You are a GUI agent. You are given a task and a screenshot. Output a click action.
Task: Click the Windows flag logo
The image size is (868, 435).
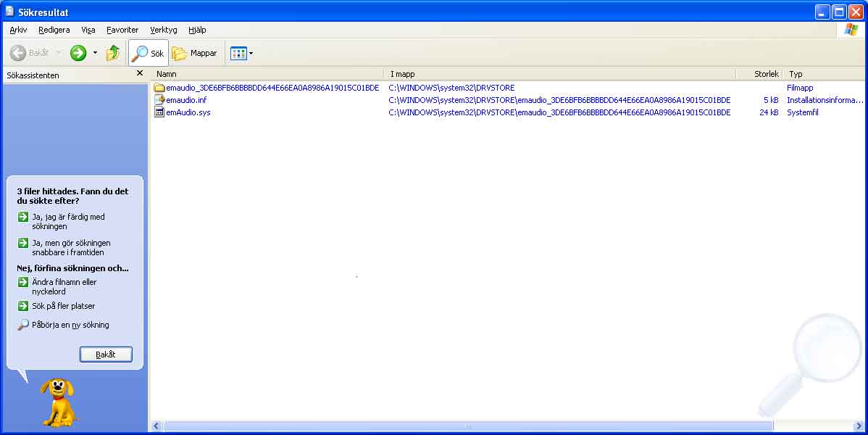(851, 30)
